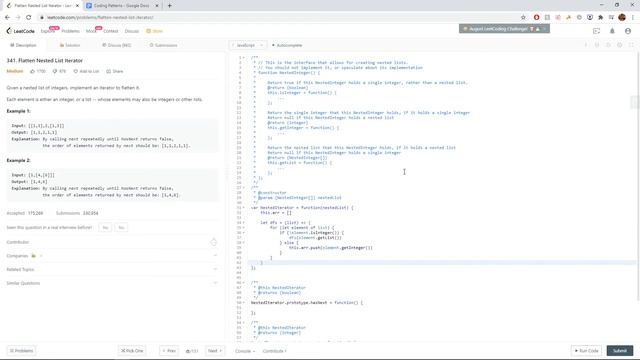Go to previous problem with Prev
Screen dimensions: 640x360
pos(169,351)
